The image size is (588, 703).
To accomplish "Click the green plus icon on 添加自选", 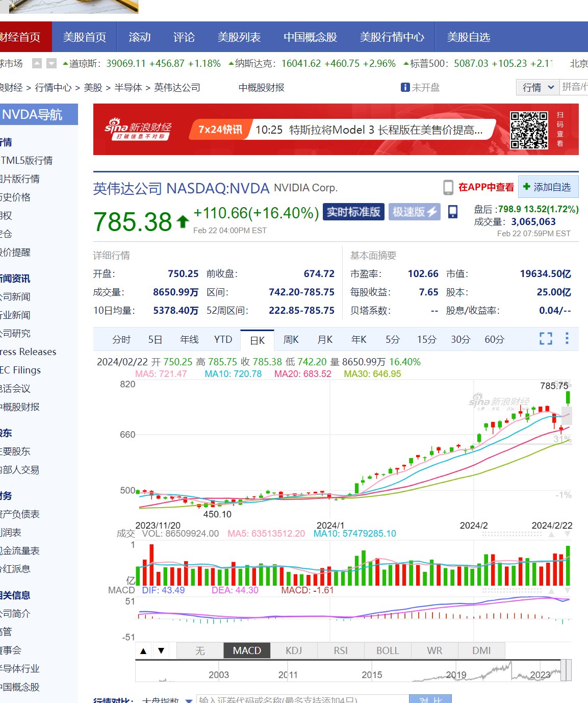I will point(527,187).
